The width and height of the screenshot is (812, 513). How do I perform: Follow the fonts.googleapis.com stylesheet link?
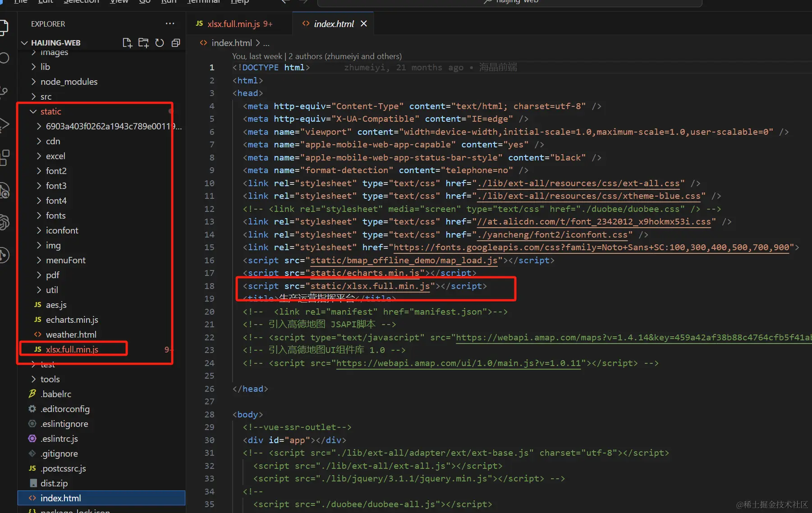tap(592, 247)
